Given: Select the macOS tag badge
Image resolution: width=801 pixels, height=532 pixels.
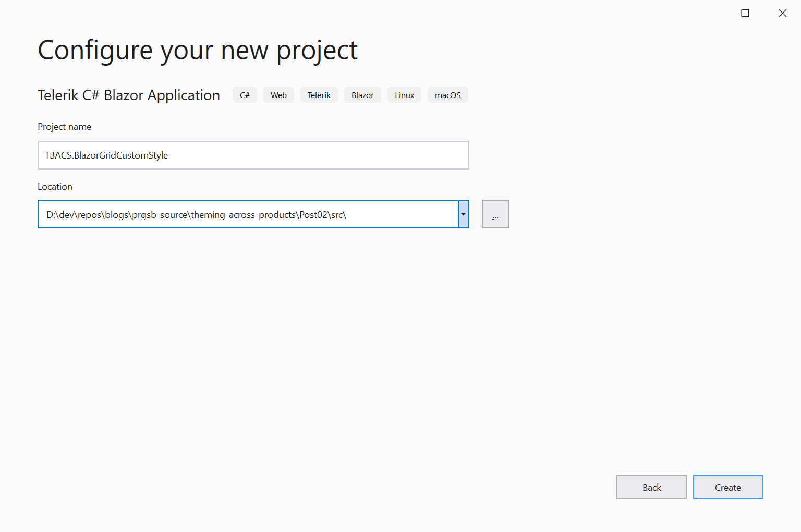Looking at the screenshot, I should click(447, 95).
